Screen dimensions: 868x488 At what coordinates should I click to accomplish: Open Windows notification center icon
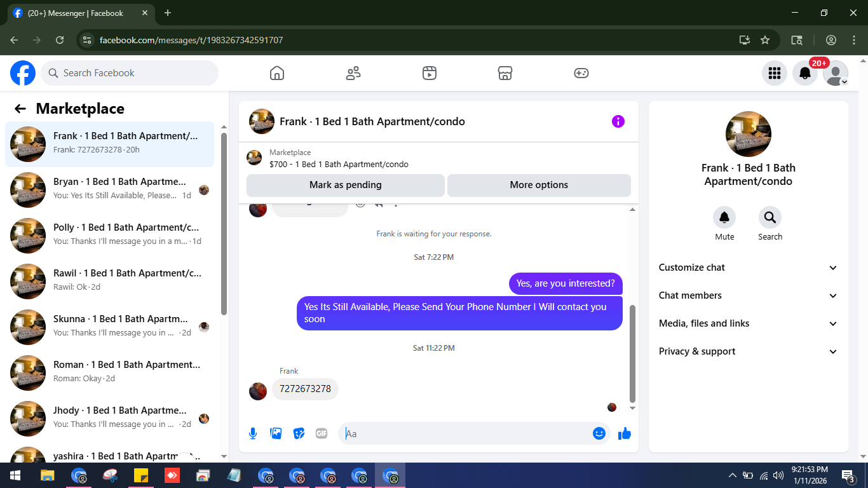848,475
